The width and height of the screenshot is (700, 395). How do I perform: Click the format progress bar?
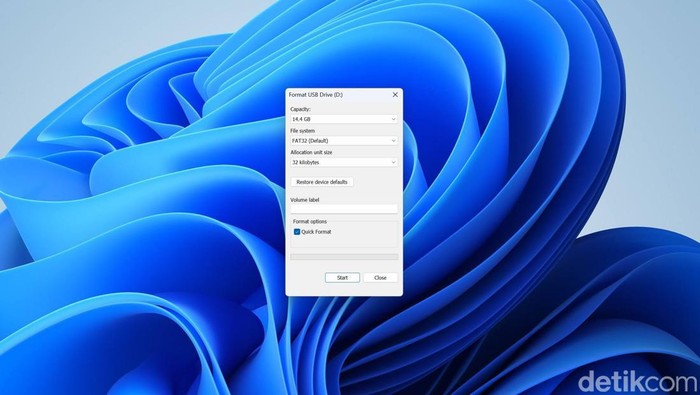point(344,257)
